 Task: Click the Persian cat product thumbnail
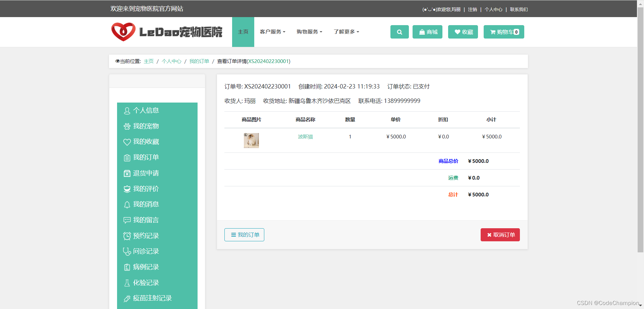coord(251,140)
